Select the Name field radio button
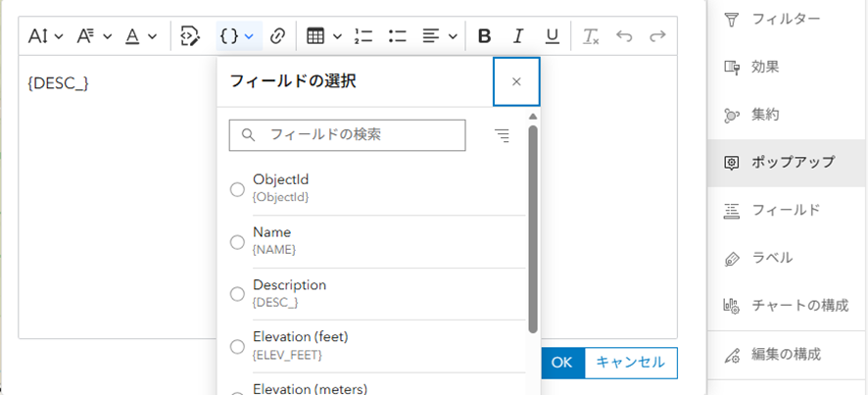The width and height of the screenshot is (868, 395). click(x=237, y=242)
